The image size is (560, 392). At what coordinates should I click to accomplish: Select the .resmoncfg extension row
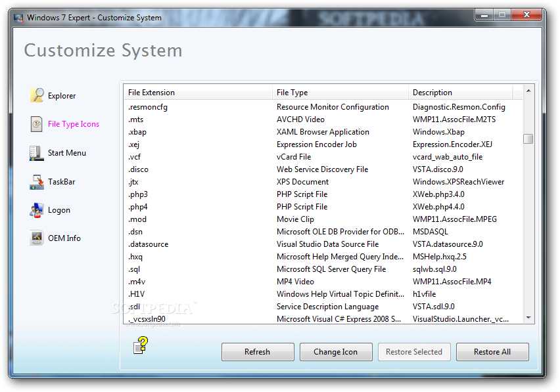(323, 107)
